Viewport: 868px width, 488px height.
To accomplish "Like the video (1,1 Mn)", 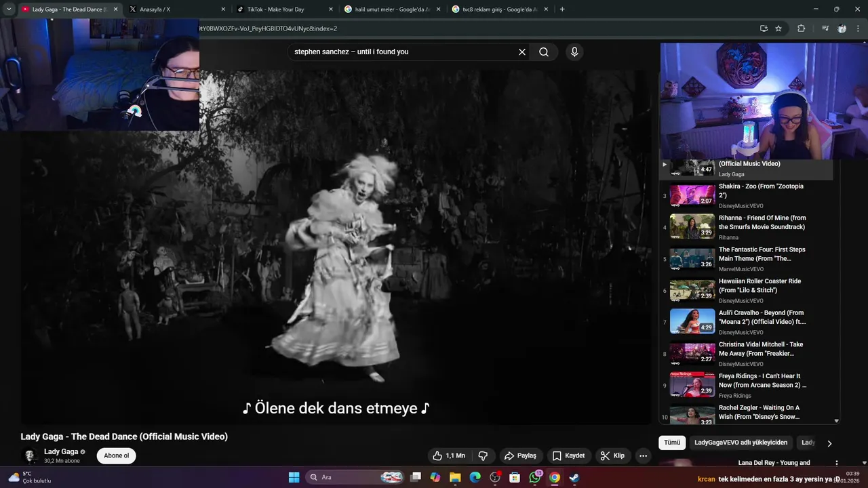I will [x=449, y=455].
